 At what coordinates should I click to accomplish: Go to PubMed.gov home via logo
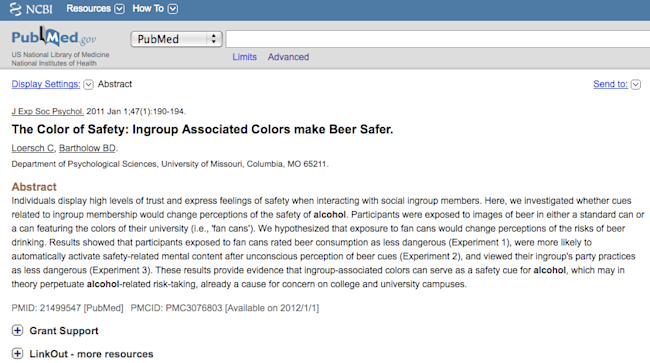click(54, 37)
